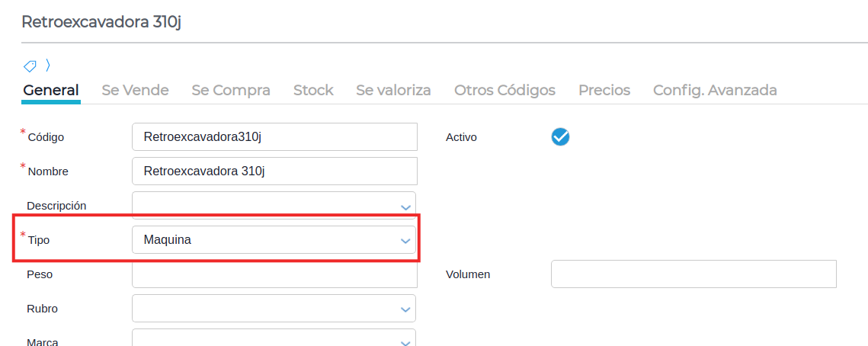This screenshot has width=868, height=346.
Task: Switch to the General tab
Action: (x=51, y=90)
